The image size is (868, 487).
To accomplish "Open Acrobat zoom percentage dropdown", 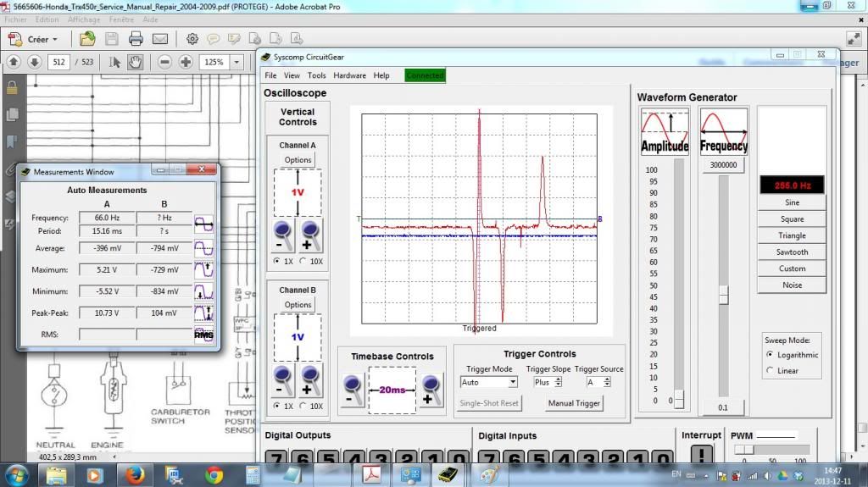I will (236, 62).
